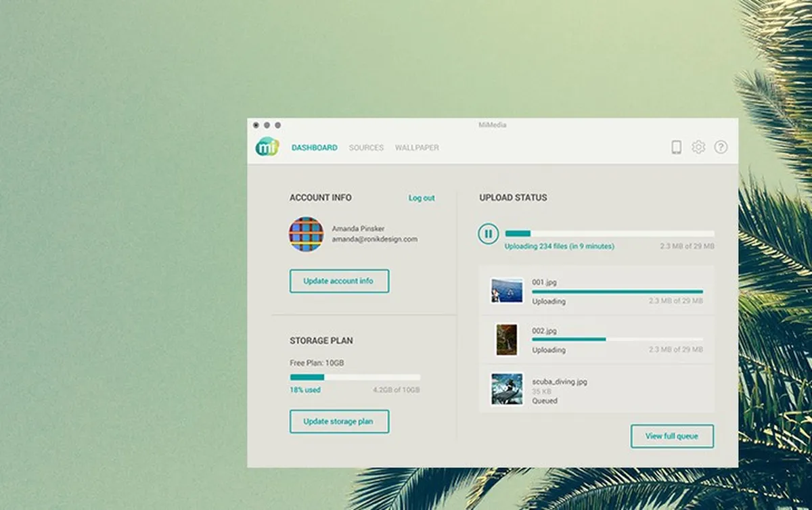
Task: Switch to the Sources tab
Action: (x=366, y=147)
